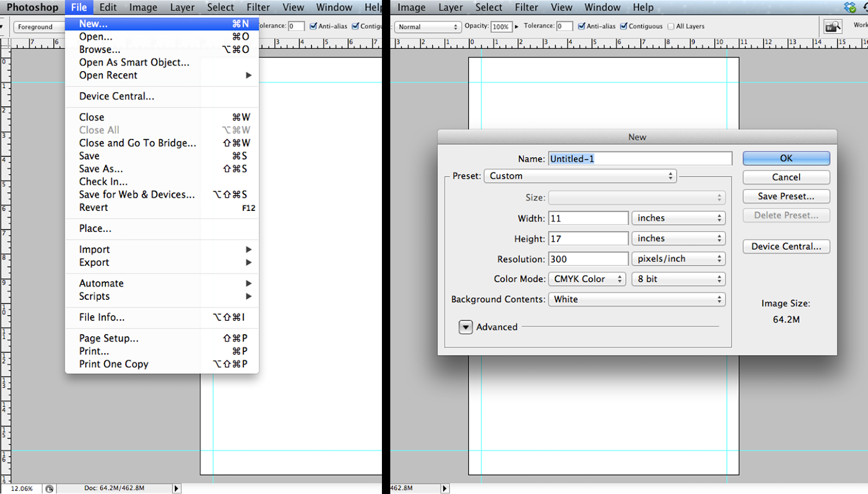Open the Color Mode dropdown showing CMYK Color

(x=587, y=279)
